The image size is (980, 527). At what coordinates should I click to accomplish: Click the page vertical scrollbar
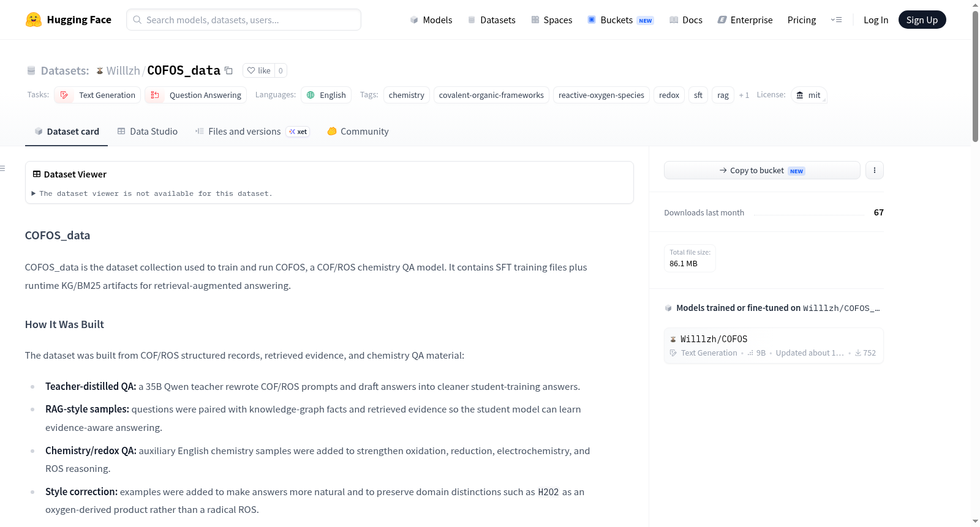975,77
